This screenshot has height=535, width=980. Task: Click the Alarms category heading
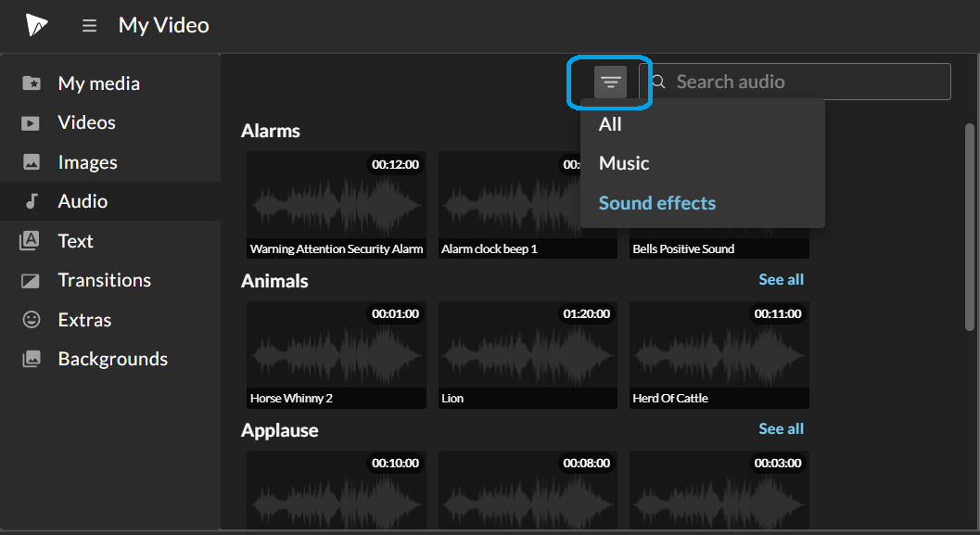271,131
